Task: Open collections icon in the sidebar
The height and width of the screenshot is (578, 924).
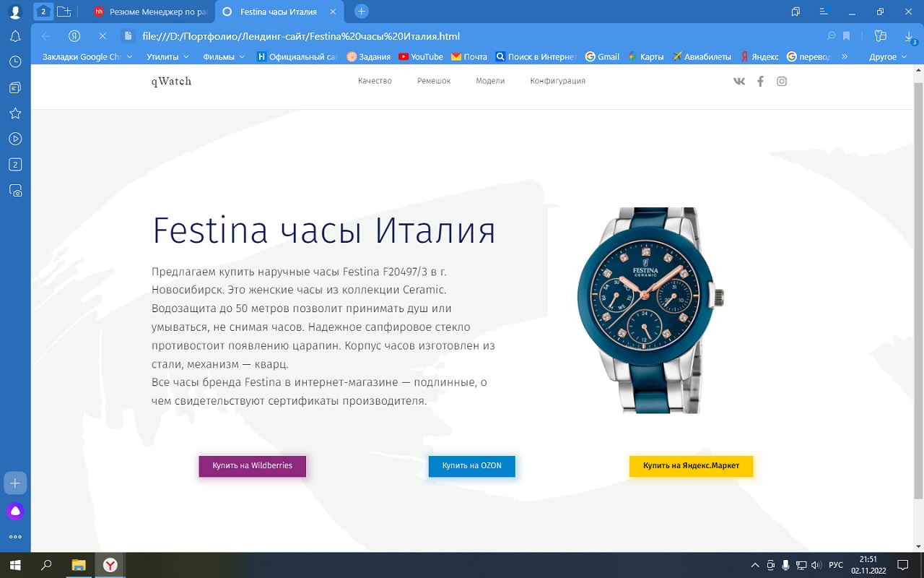Action: click(x=15, y=87)
